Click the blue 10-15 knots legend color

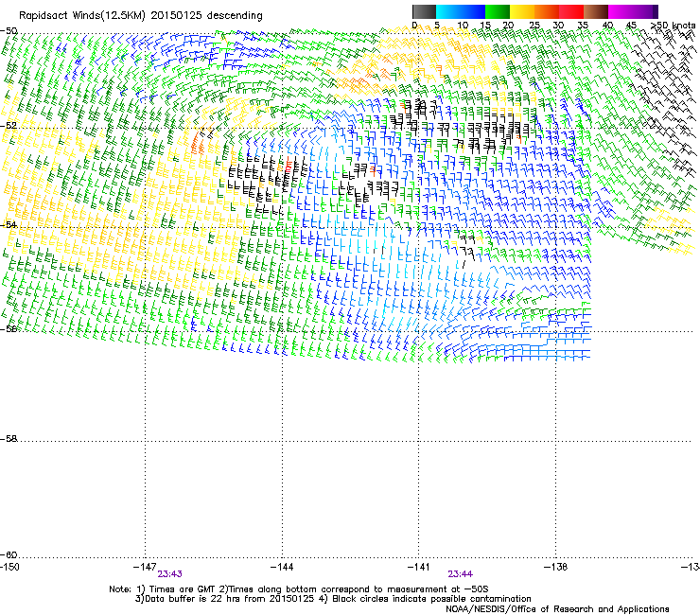473,11
